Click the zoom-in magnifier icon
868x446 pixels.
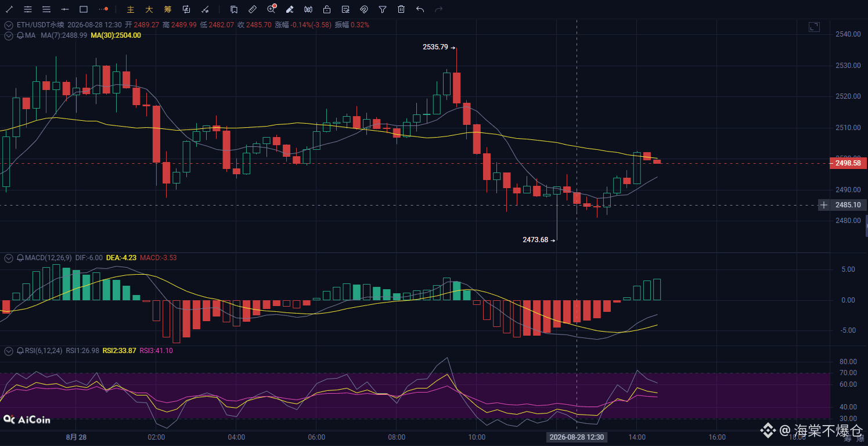pyautogui.click(x=271, y=9)
